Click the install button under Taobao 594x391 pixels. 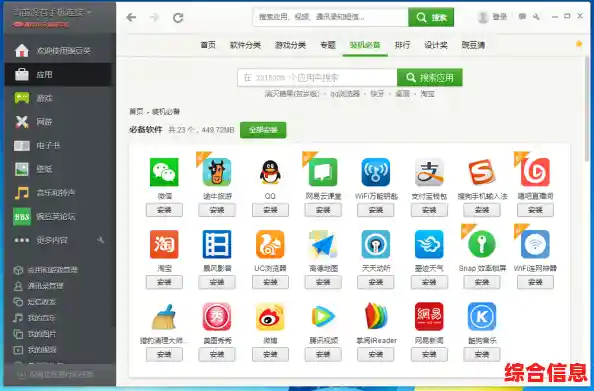(164, 282)
